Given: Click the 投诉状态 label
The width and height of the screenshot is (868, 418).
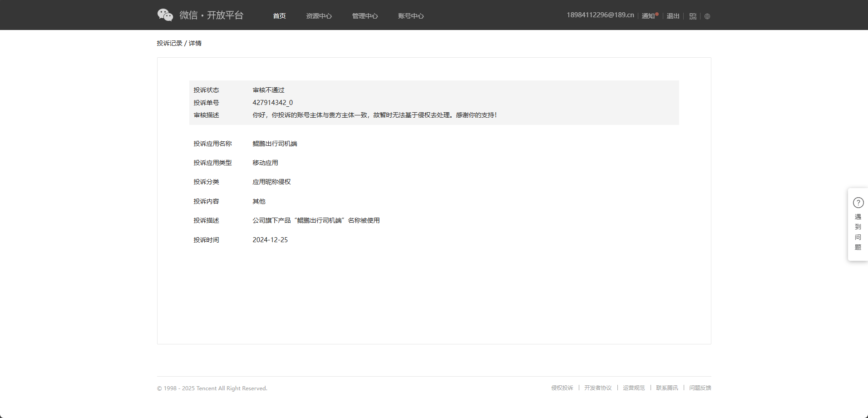Looking at the screenshot, I should [207, 90].
